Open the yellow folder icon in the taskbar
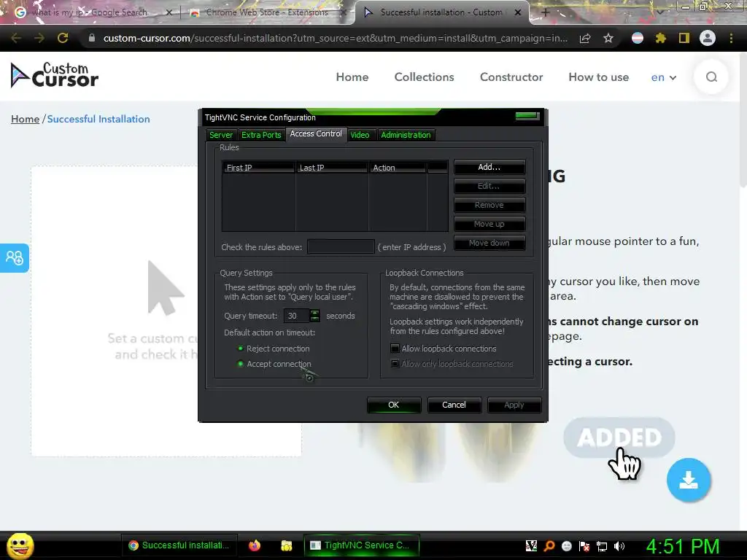This screenshot has width=747, height=560. [x=286, y=545]
